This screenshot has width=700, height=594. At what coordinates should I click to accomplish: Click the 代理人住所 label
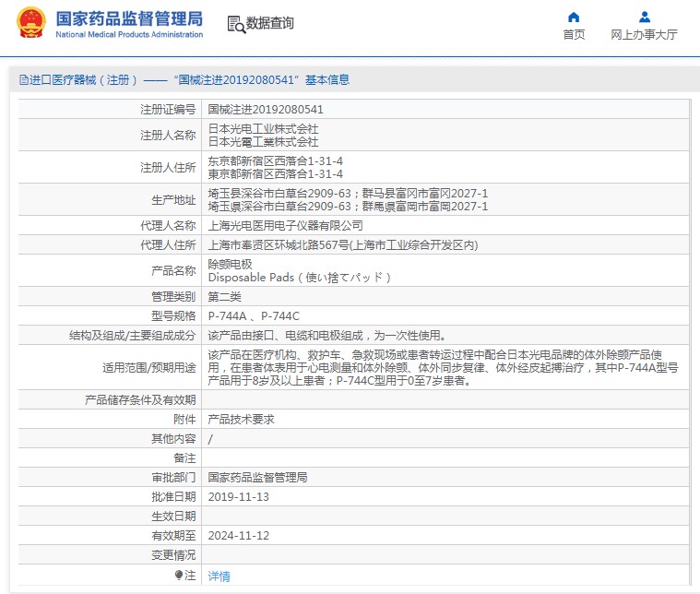[168, 245]
